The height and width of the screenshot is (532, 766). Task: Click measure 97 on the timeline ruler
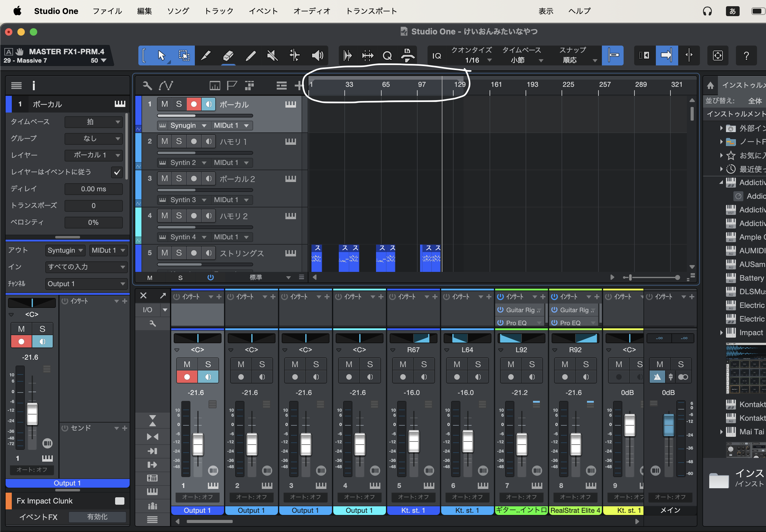click(x=421, y=85)
